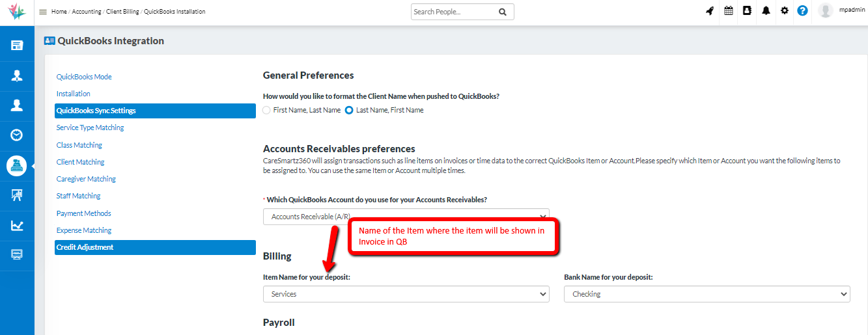
Task: Open the Accounts Receivable account dropdown
Action: pyautogui.click(x=406, y=217)
